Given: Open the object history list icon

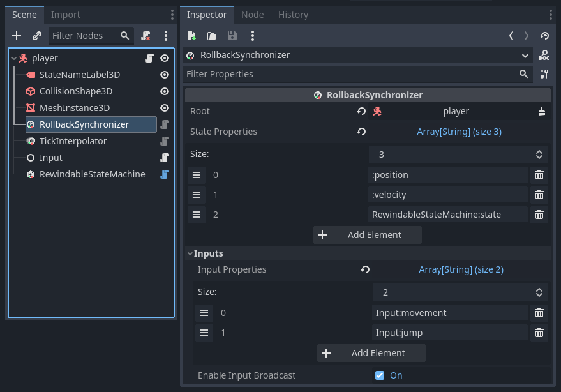Looking at the screenshot, I should click(544, 36).
